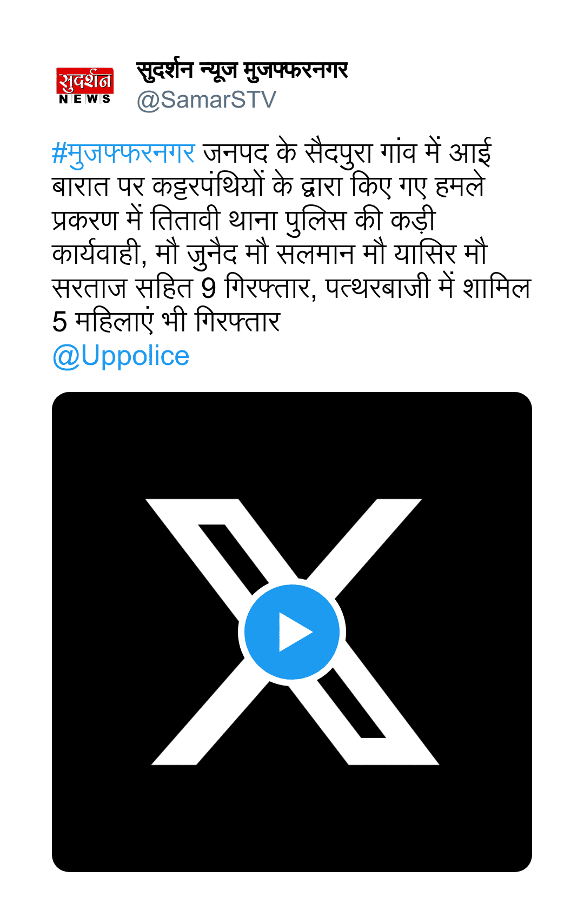Follow the #मुजफ्फरनगर hashtag
Viewport: 584px width, 924px height.
coord(123,152)
